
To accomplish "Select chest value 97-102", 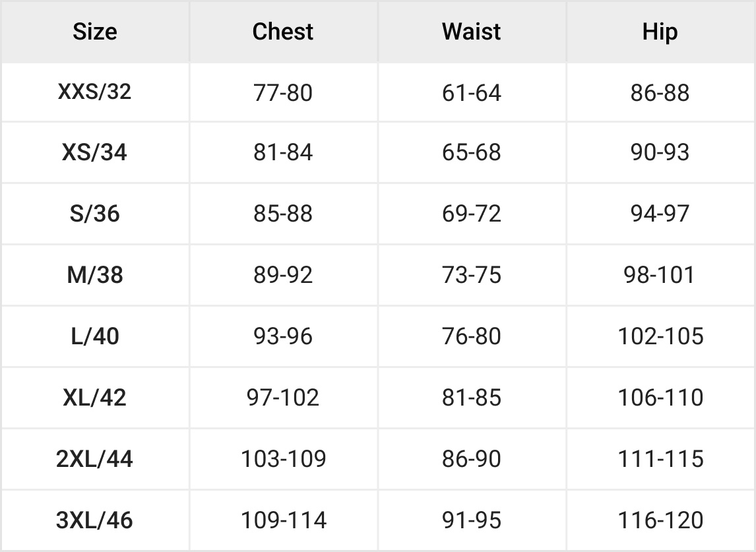I will tap(283, 398).
